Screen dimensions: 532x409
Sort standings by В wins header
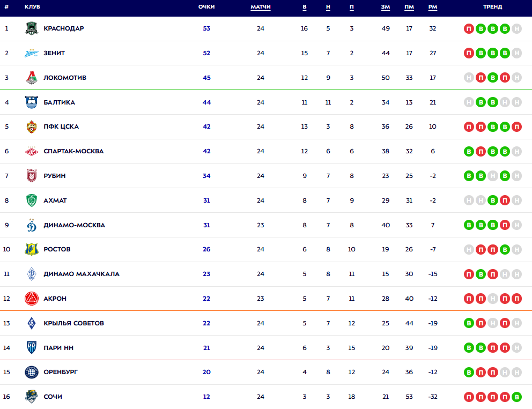click(304, 7)
